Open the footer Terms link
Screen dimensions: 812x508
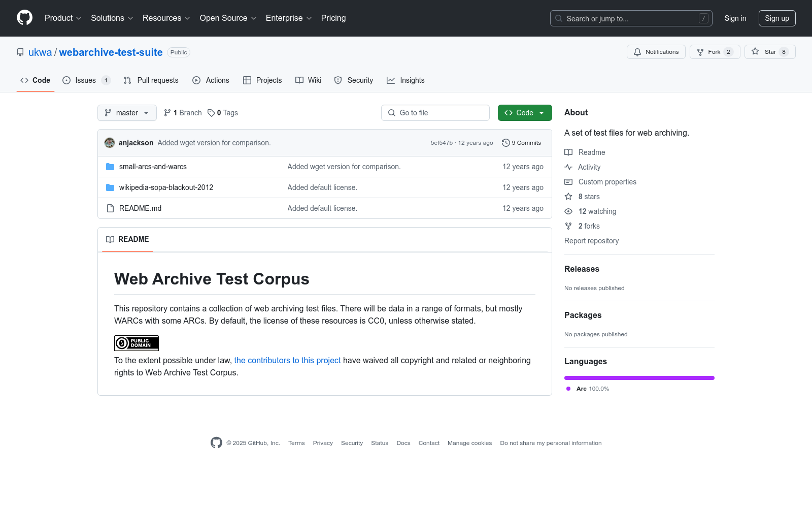(296, 443)
